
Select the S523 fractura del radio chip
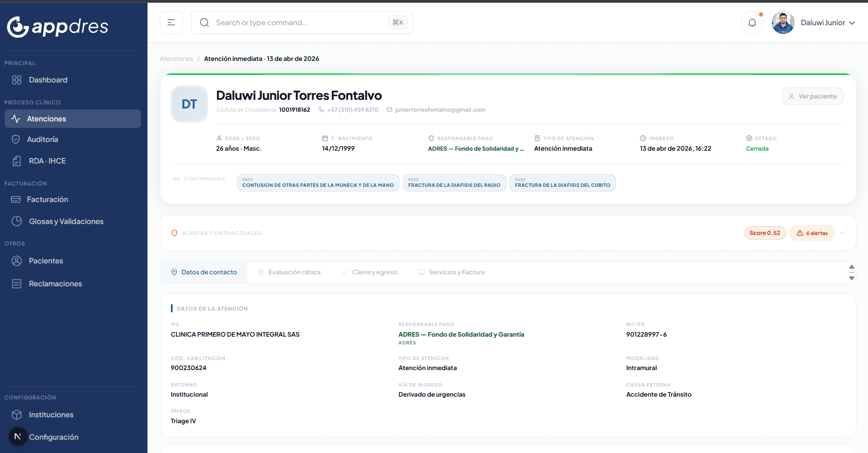(x=454, y=183)
